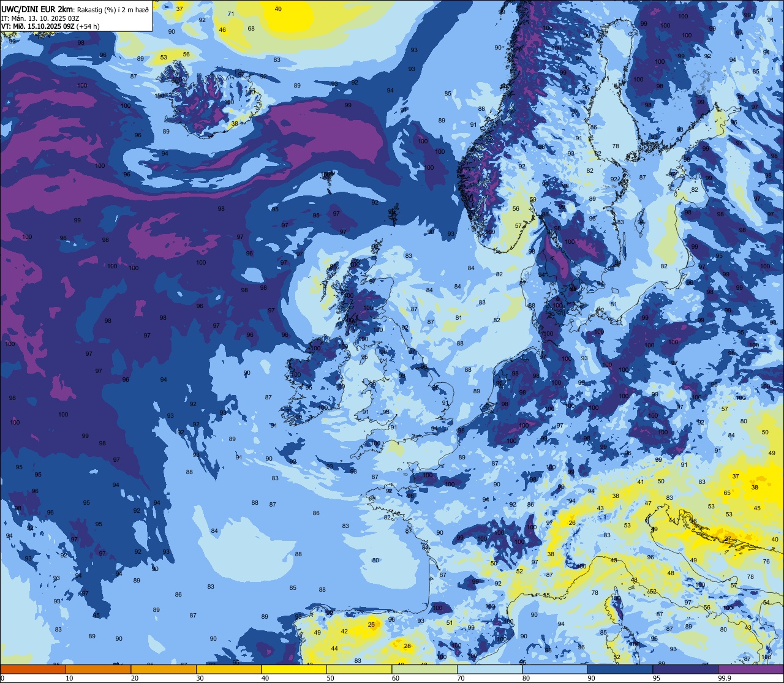Click the 'IT: Mán. 13. 10. 2025 03Z' line
The image size is (784, 683).
[x=40, y=18]
